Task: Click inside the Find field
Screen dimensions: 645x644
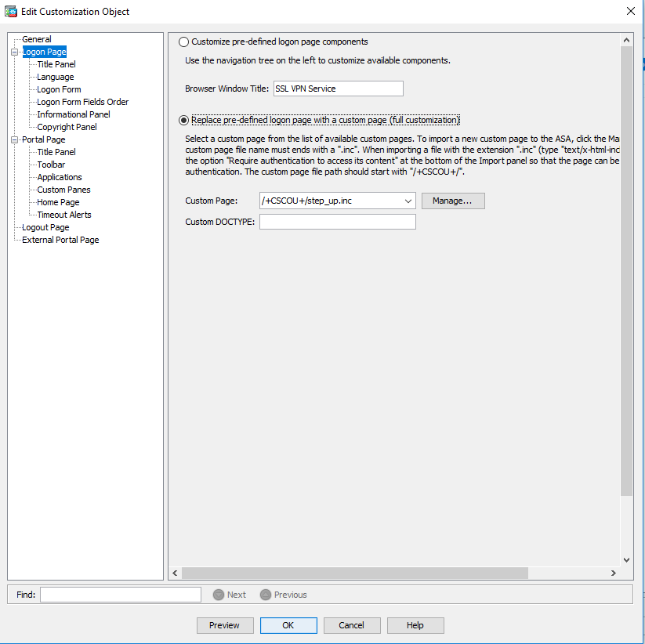Action: [x=120, y=595]
